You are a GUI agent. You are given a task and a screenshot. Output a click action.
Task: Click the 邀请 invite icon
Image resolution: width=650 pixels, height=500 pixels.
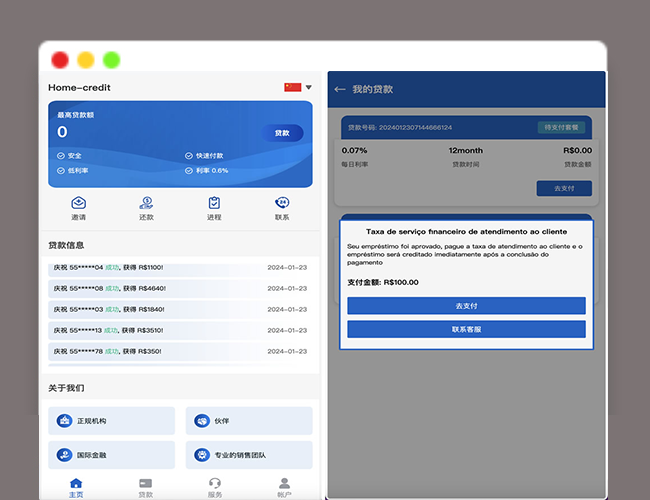point(78,203)
